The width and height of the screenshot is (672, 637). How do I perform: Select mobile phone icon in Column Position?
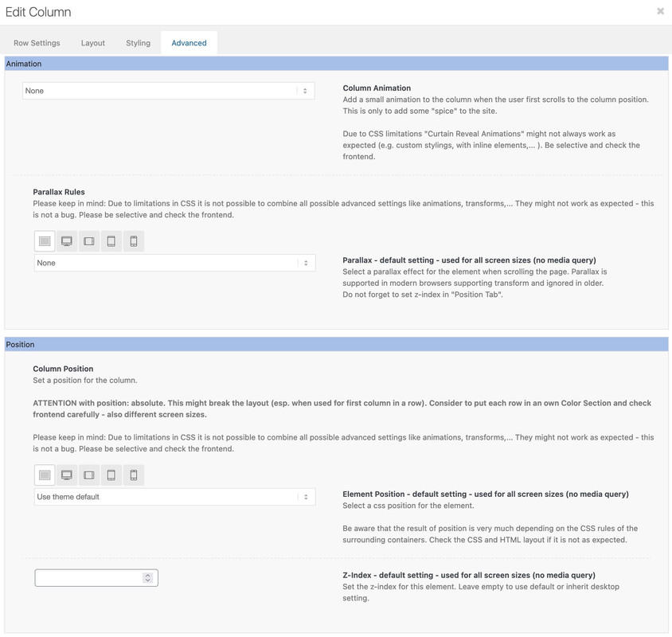pos(134,475)
